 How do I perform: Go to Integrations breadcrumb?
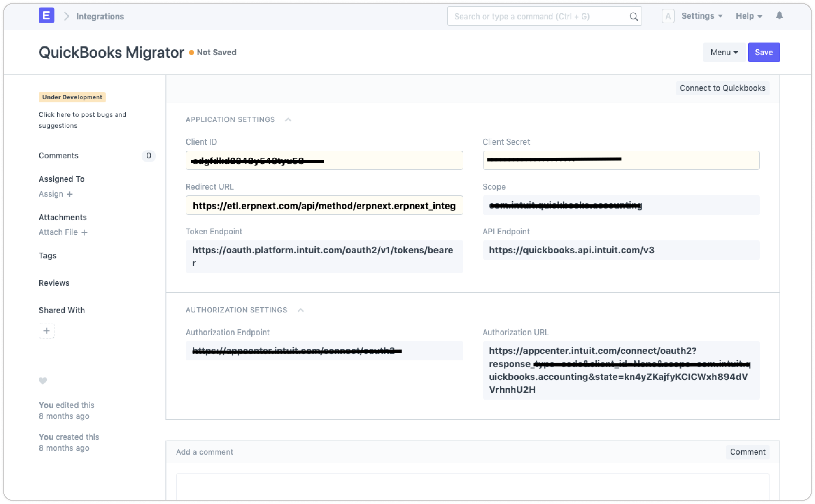[100, 16]
